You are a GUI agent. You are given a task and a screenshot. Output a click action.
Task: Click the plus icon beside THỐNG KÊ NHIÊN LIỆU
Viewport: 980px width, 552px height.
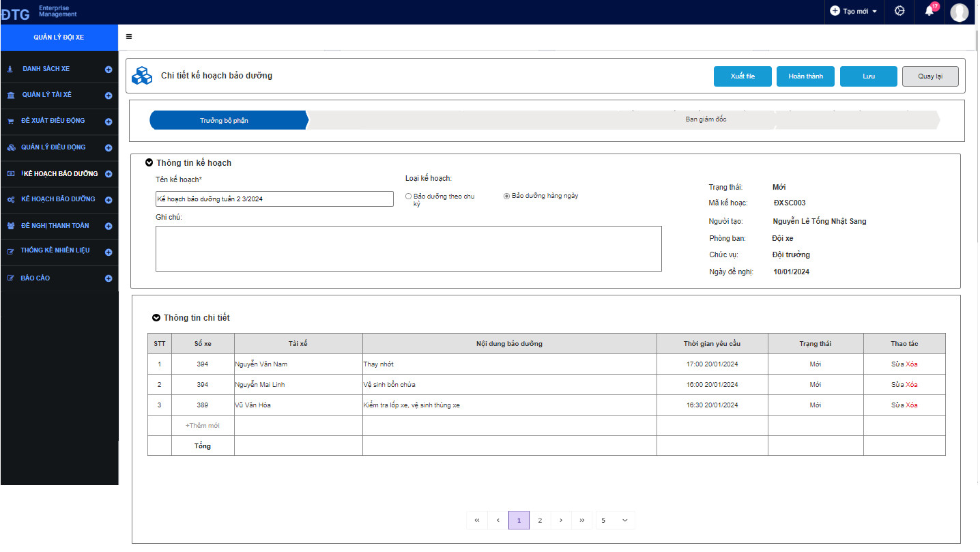coord(109,251)
